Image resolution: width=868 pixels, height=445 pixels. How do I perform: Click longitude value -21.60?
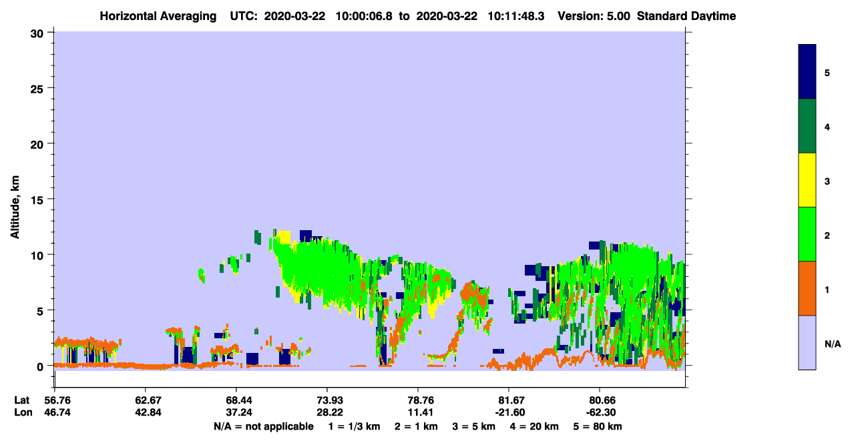coord(509,412)
